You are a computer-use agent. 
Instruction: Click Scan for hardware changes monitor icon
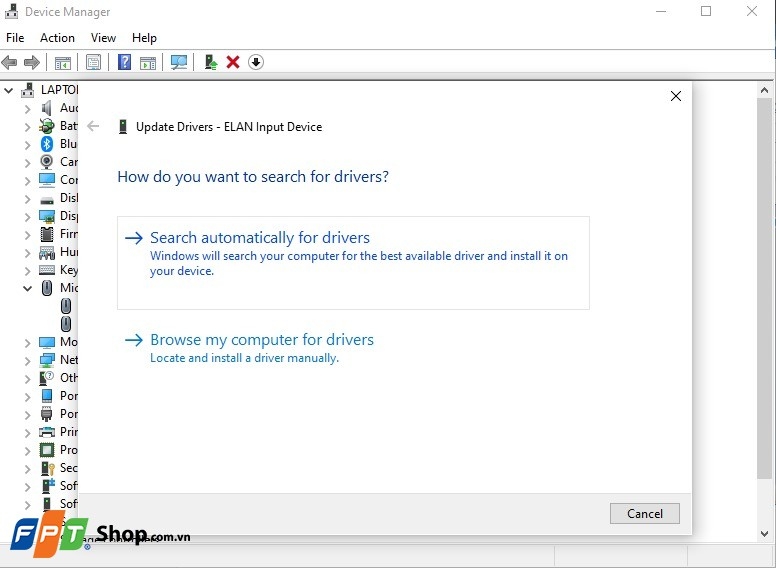pos(179,62)
